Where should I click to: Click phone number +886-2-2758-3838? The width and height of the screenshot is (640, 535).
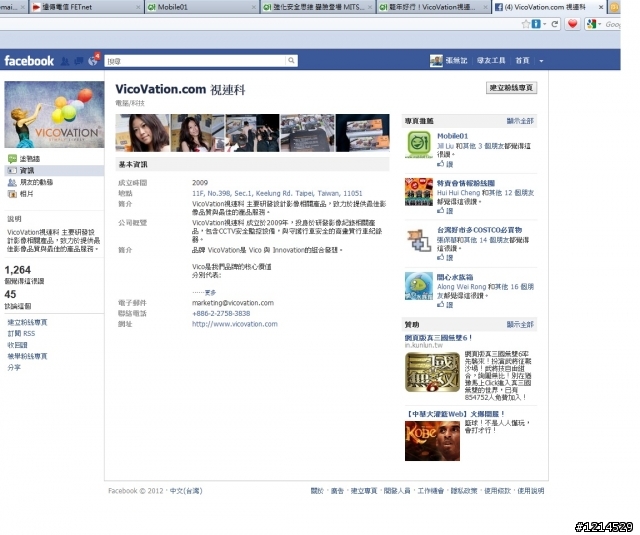tap(221, 313)
